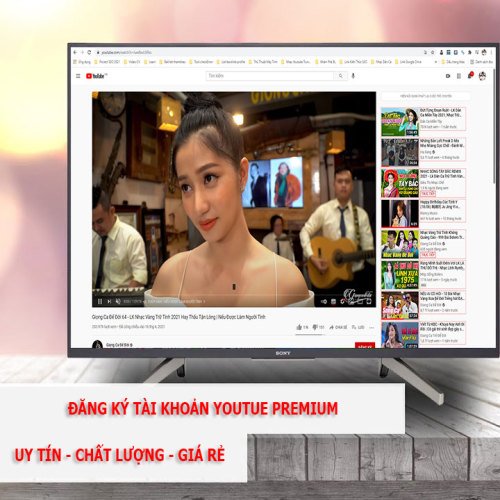Skip to the next video in player
Image resolution: width=500 pixels, height=500 pixels.
pos(109,301)
